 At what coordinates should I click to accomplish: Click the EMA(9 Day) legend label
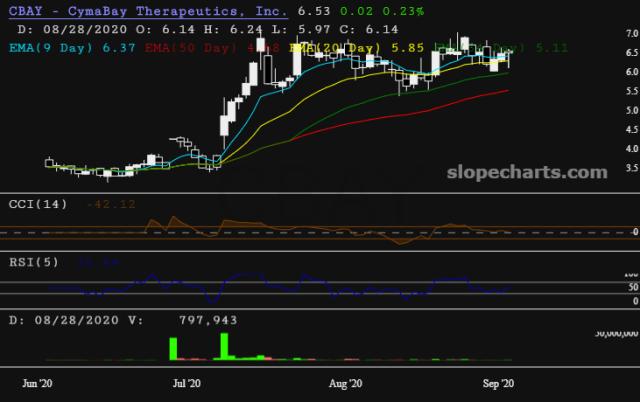point(51,48)
